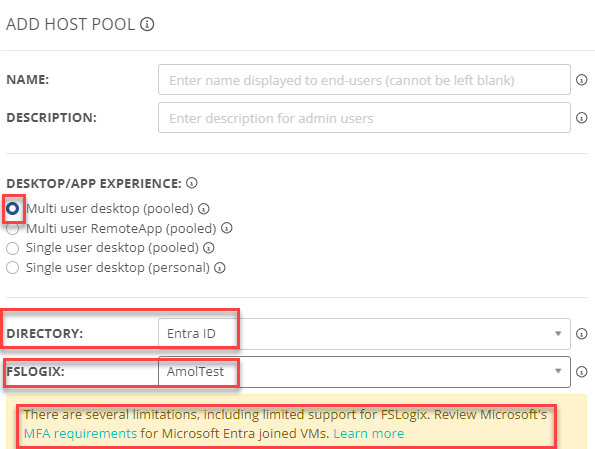
Task: Show info for Single user desktop (personal)
Action: pos(220,268)
